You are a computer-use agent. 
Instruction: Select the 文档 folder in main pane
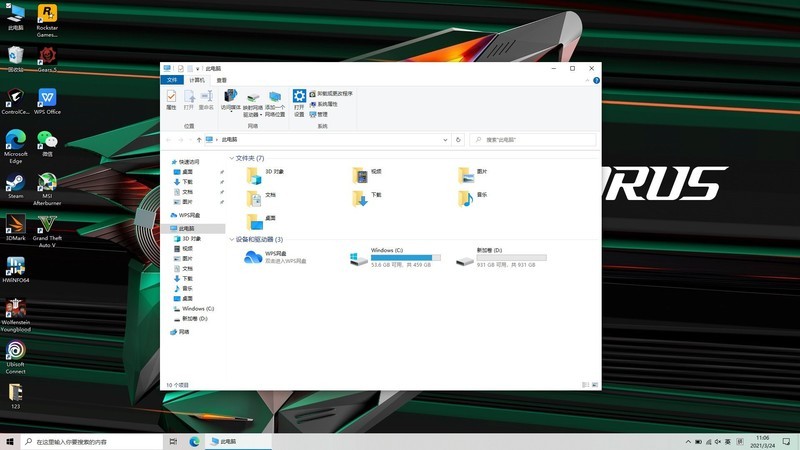[261, 198]
